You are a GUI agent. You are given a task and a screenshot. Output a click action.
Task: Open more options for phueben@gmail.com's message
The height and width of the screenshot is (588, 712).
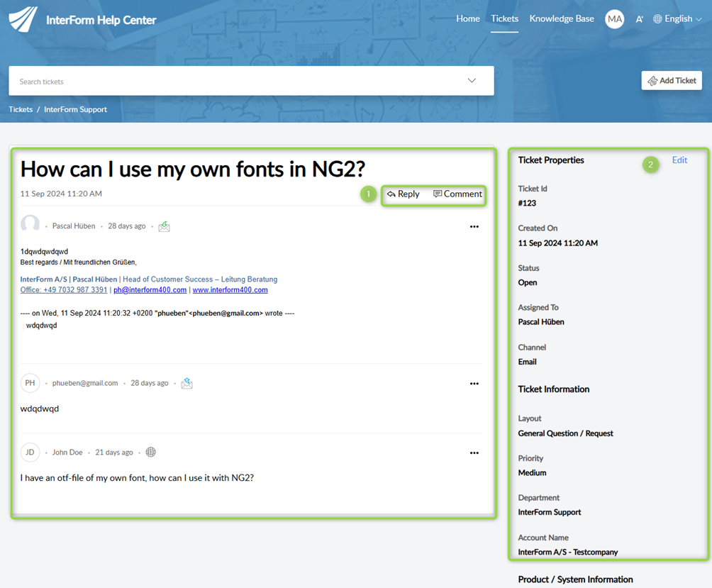coord(474,384)
